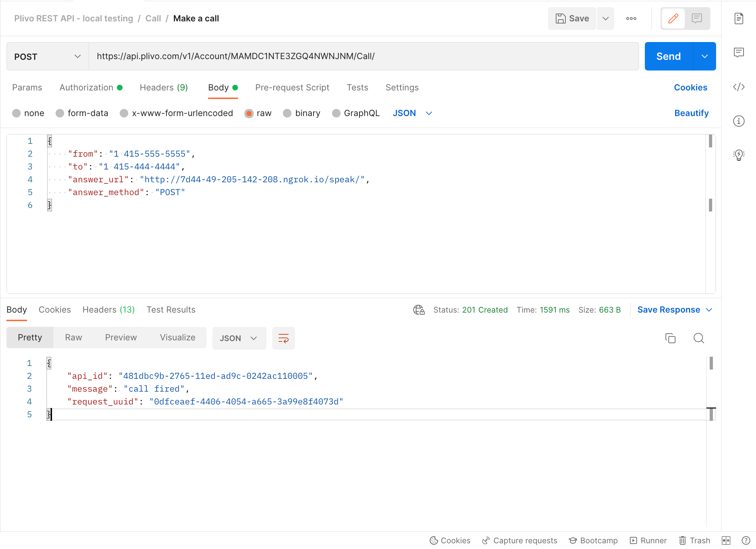The width and height of the screenshot is (756, 549).
Task: Select the form-data body option
Action: click(x=60, y=113)
